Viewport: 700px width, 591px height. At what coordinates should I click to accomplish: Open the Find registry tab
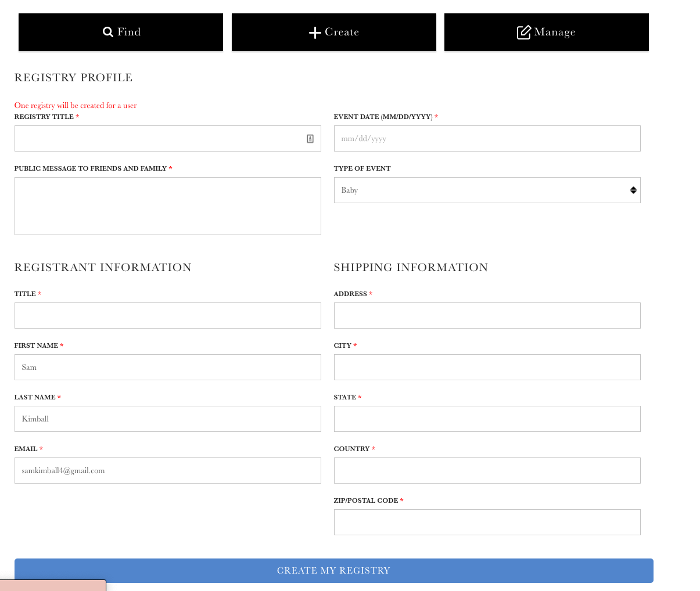tap(121, 32)
